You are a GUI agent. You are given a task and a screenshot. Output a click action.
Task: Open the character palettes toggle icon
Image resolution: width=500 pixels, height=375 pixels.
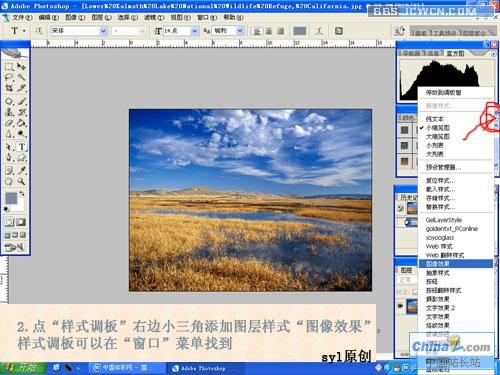[x=339, y=31]
